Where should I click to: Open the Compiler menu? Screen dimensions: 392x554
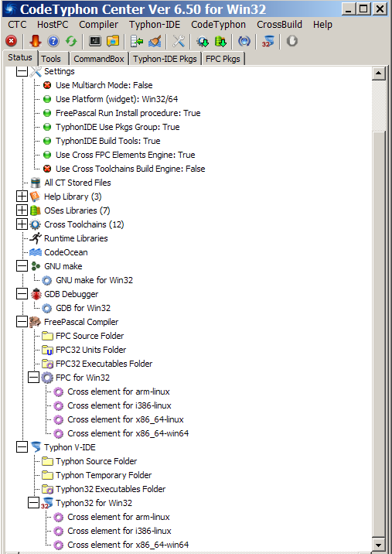(98, 25)
